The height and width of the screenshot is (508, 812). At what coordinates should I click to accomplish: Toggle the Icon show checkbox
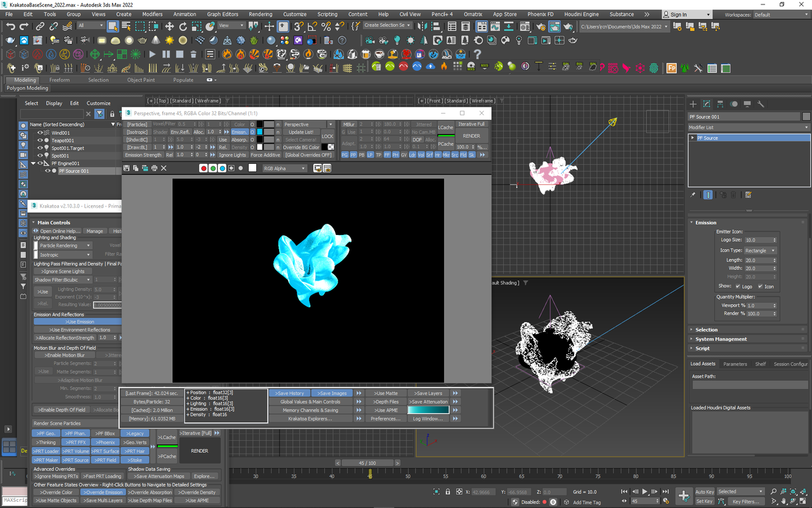[760, 286]
